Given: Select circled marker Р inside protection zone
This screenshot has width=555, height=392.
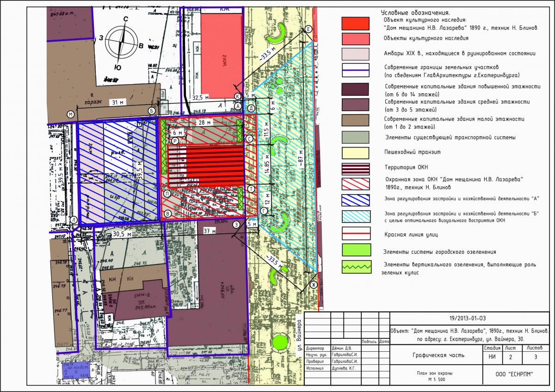Looking at the screenshot, I should coord(175,141).
